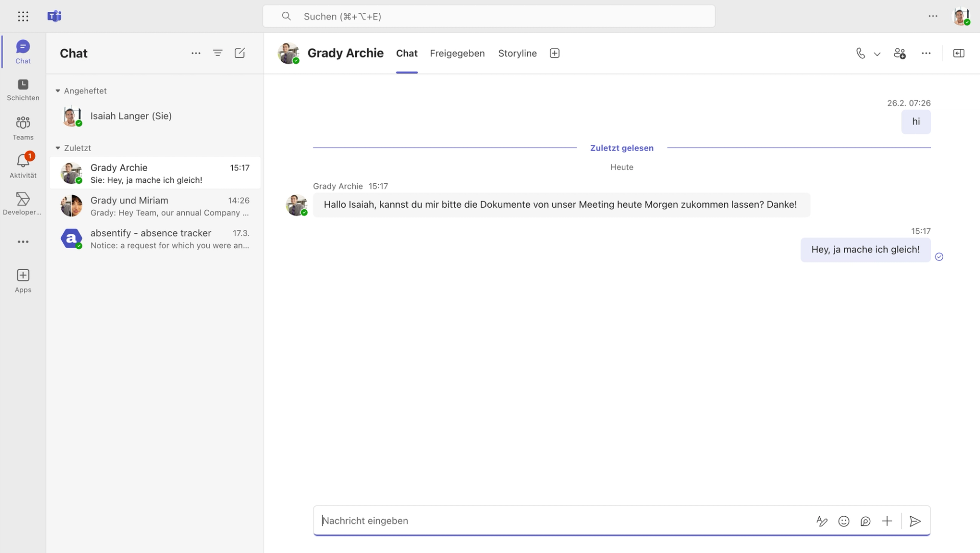Expand the call options dropdown arrow
The width and height of the screenshot is (980, 553).
click(x=877, y=54)
